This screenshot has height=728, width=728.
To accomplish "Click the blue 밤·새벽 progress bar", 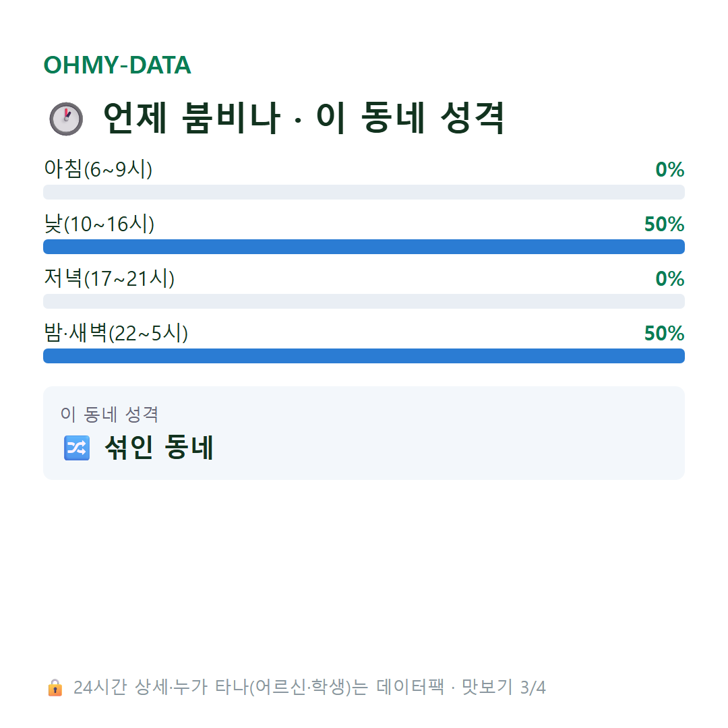I will (x=364, y=356).
